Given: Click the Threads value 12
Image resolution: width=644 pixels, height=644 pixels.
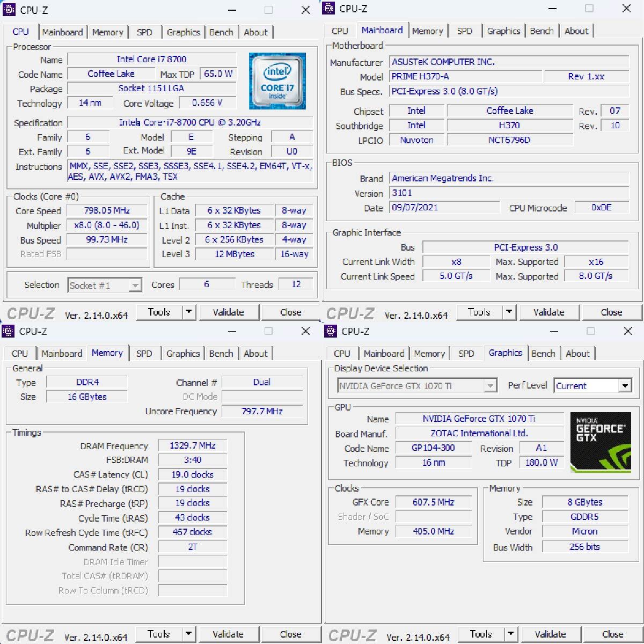Looking at the screenshot, I should (296, 284).
